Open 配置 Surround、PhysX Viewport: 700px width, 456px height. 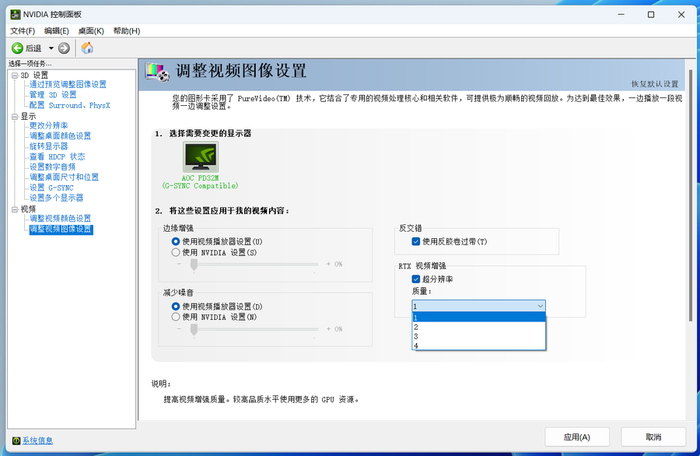[x=70, y=105]
